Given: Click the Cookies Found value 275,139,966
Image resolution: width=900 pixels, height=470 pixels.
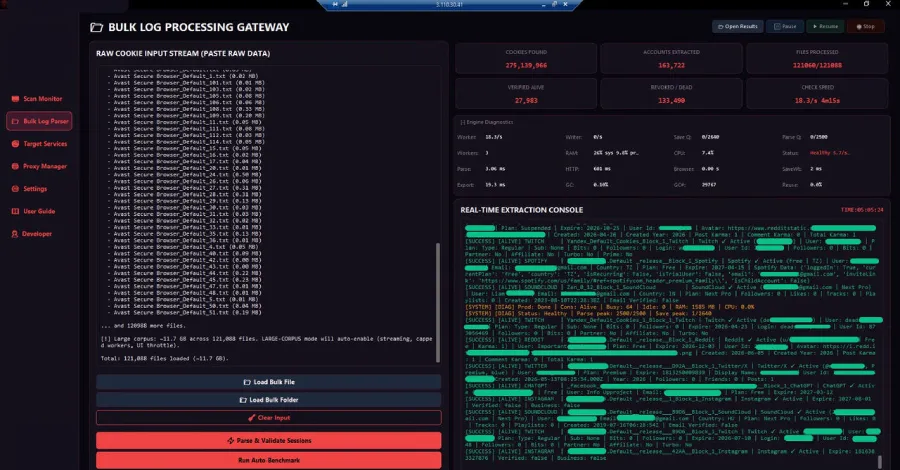Looking at the screenshot, I should tap(526, 65).
